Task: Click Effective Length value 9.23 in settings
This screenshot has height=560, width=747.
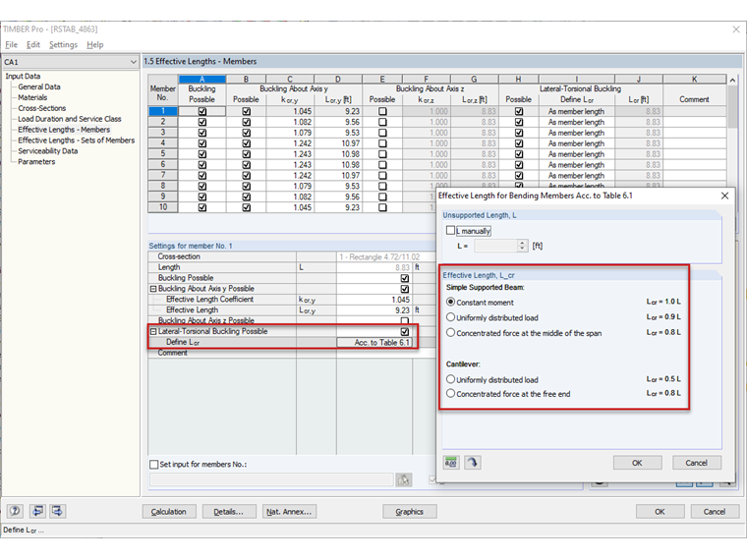Action: (x=374, y=310)
